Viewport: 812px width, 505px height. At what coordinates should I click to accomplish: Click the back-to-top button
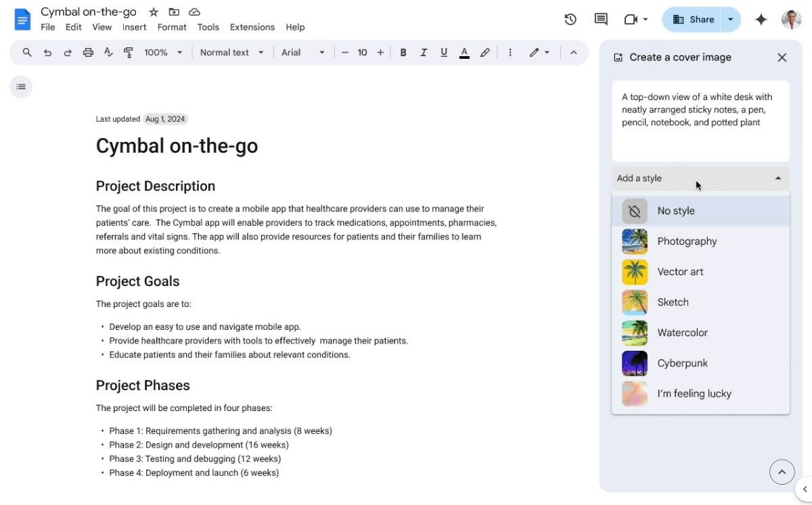coord(782,472)
